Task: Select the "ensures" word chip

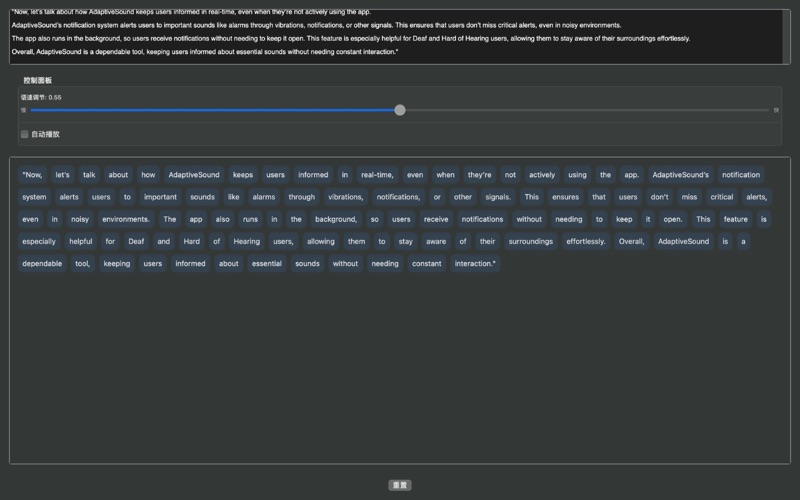Action: [x=565, y=197]
